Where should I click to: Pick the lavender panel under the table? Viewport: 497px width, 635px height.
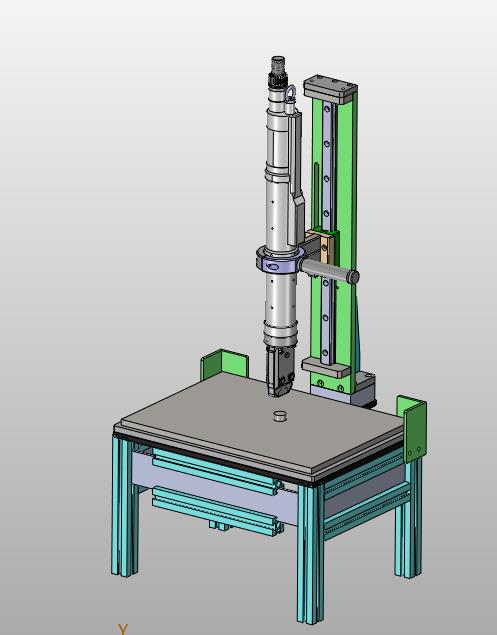(x=215, y=488)
